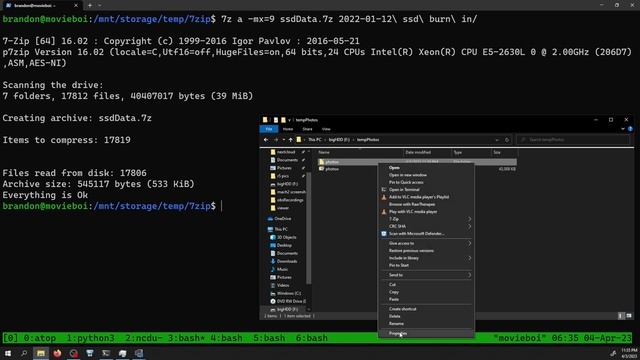Click the Back arrow in File Explorer
The image size is (640, 360).
pyautogui.click(x=266, y=140)
